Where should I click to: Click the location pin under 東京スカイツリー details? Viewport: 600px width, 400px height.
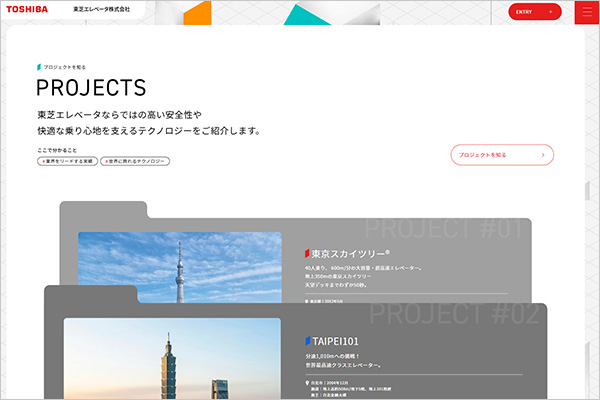(x=307, y=301)
